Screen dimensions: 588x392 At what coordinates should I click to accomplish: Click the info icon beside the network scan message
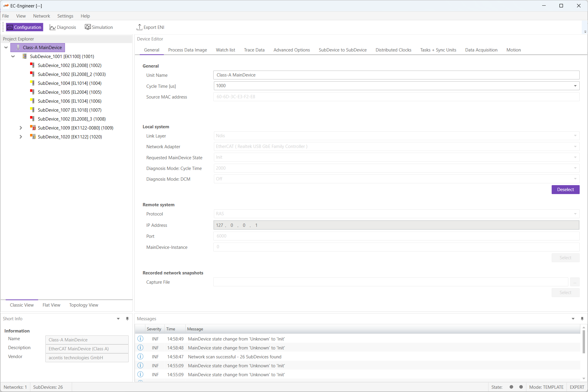140,357
